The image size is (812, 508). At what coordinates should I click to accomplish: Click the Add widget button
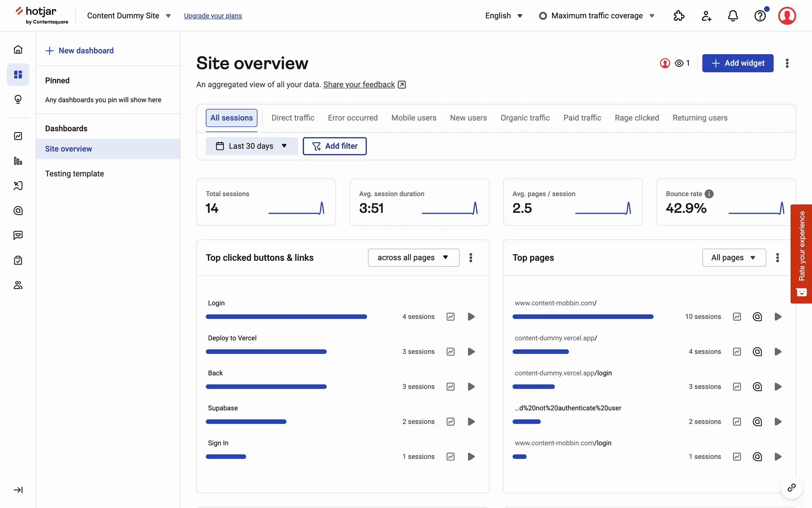click(738, 63)
